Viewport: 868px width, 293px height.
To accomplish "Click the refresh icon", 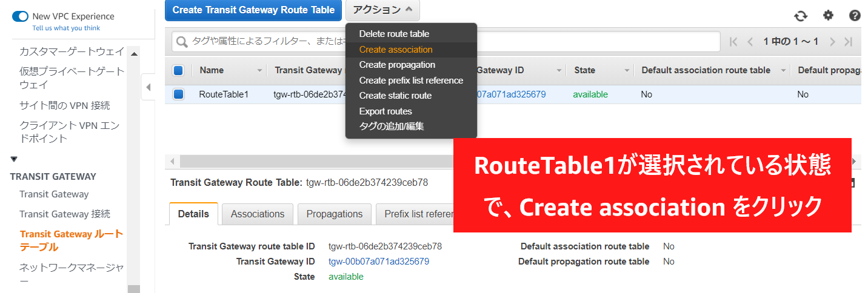I will click(801, 16).
